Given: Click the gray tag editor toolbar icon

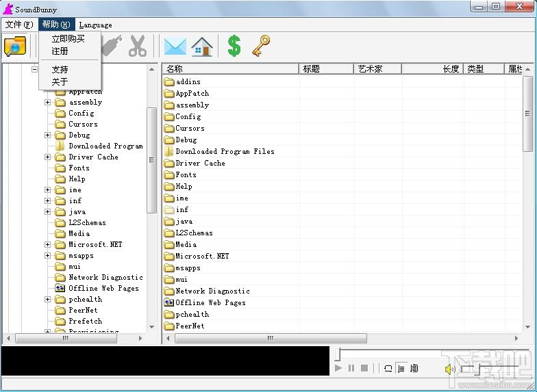Looking at the screenshot, I should (x=112, y=46).
